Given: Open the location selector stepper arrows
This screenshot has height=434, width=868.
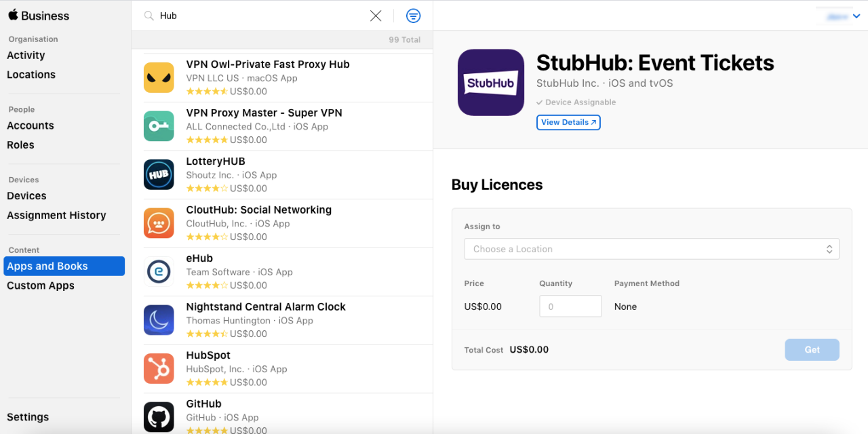Looking at the screenshot, I should pyautogui.click(x=829, y=249).
